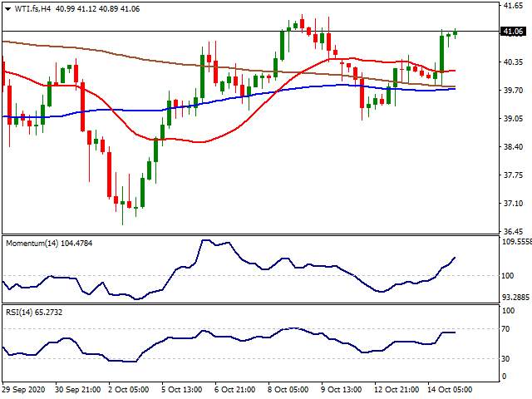This screenshot has width=532, height=399.
Task: Click the 14 Oct 05:00 time label
Action: click(450, 390)
